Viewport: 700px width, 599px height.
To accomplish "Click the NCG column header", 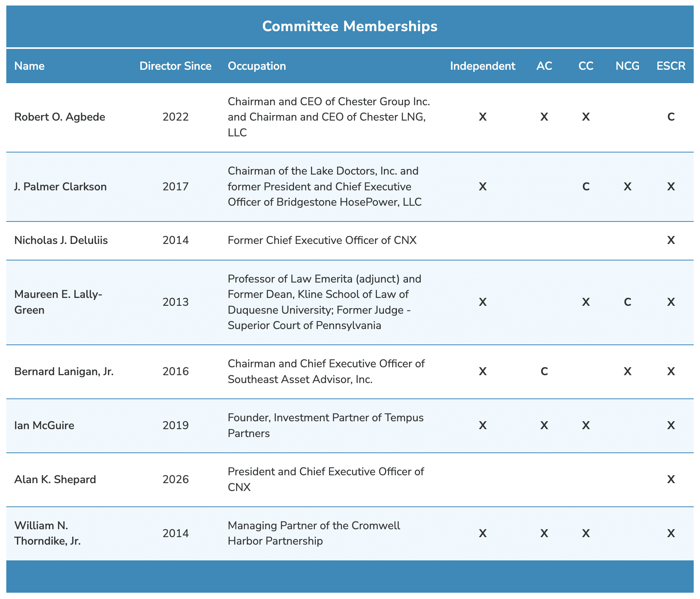I will [627, 66].
